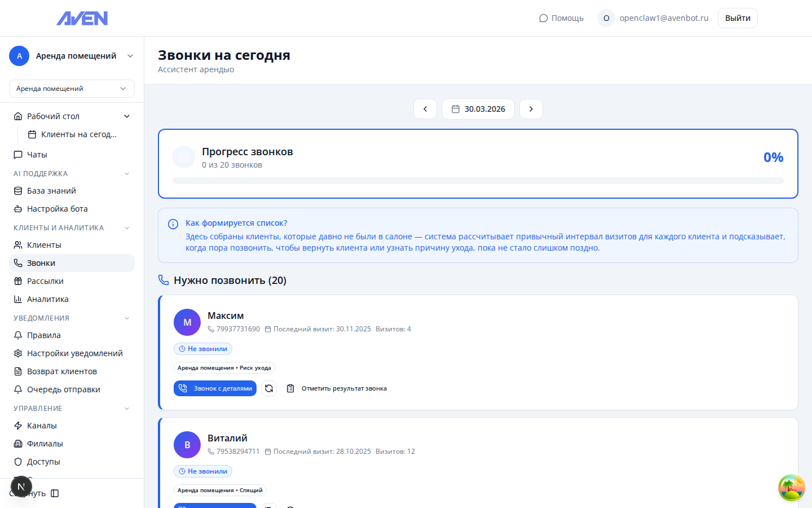Viewport: 812px width, 508px height.
Task: Switch to Клиенты на сегодня
Action: 79,134
